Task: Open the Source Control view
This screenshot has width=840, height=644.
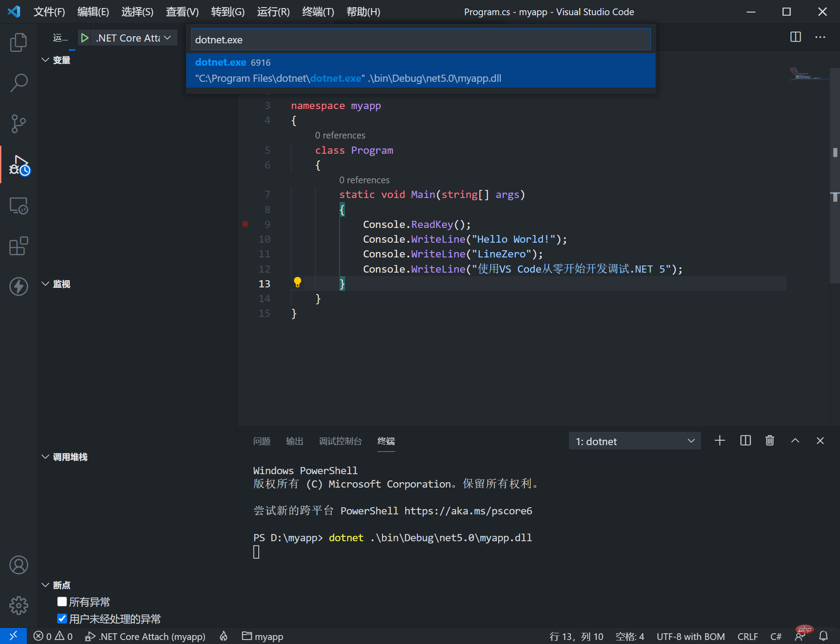Action: click(18, 123)
